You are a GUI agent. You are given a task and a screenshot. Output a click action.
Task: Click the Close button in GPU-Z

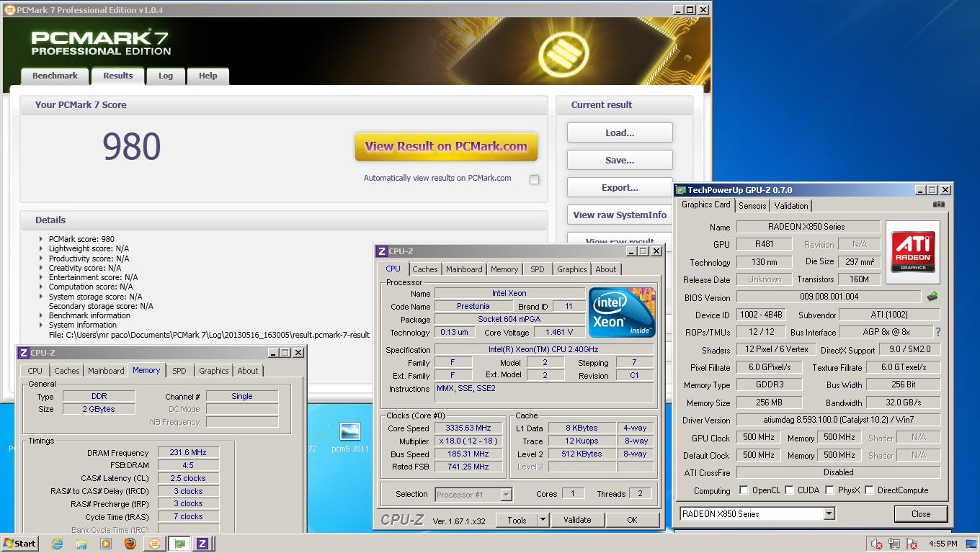click(x=921, y=514)
